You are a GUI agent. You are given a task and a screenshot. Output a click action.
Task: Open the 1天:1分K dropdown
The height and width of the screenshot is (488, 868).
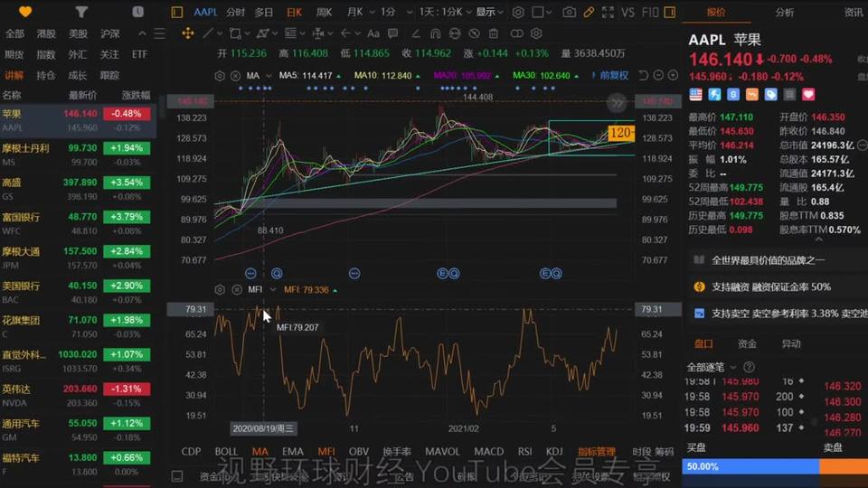[x=445, y=12]
